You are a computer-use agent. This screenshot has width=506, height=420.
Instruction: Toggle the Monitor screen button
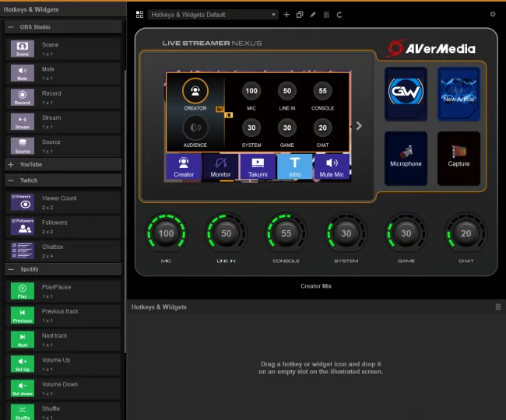pos(220,166)
